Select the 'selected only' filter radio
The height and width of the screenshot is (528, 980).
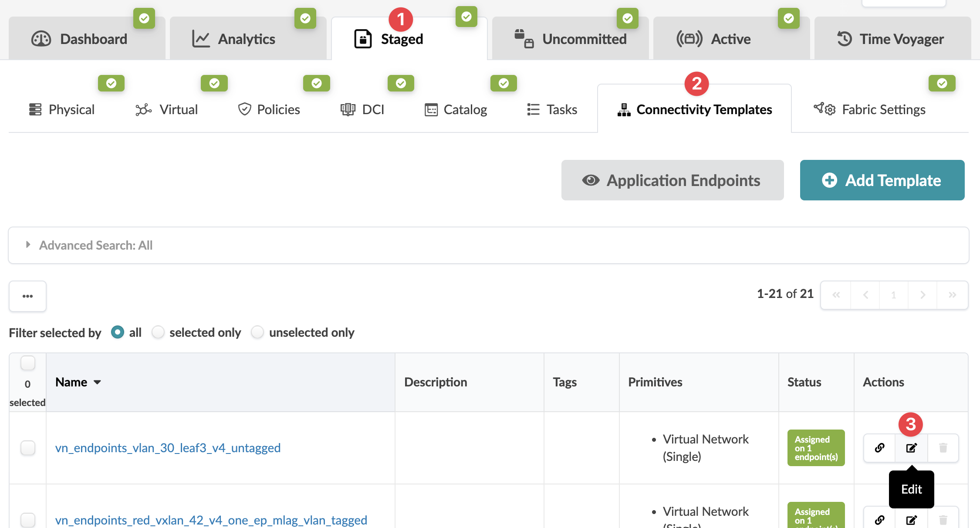pos(158,332)
